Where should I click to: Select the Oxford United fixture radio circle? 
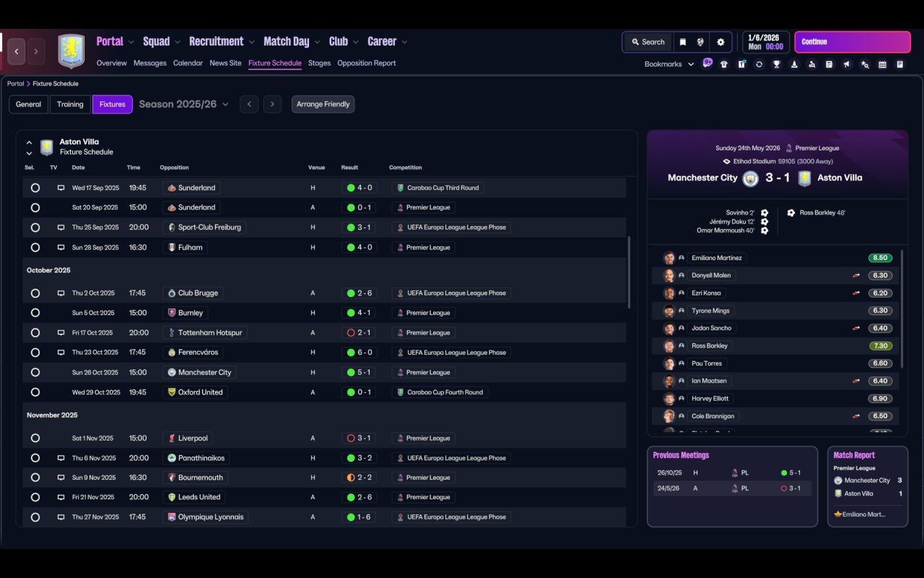(35, 392)
